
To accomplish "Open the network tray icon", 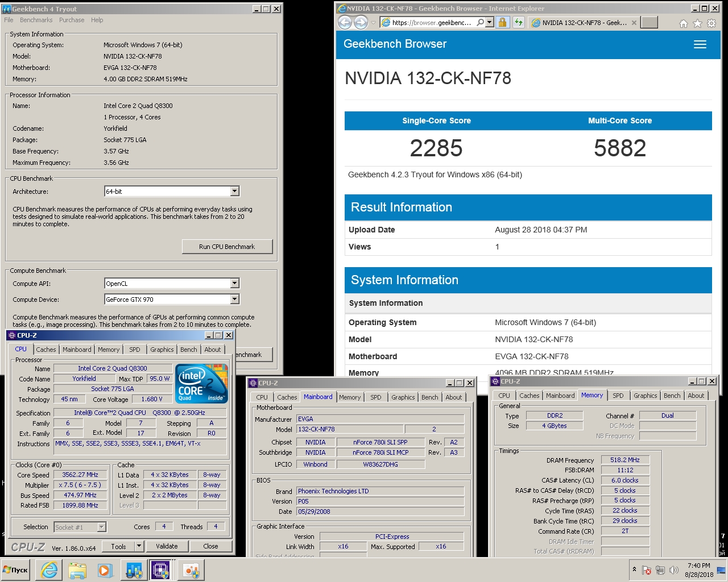I will 660,570.
